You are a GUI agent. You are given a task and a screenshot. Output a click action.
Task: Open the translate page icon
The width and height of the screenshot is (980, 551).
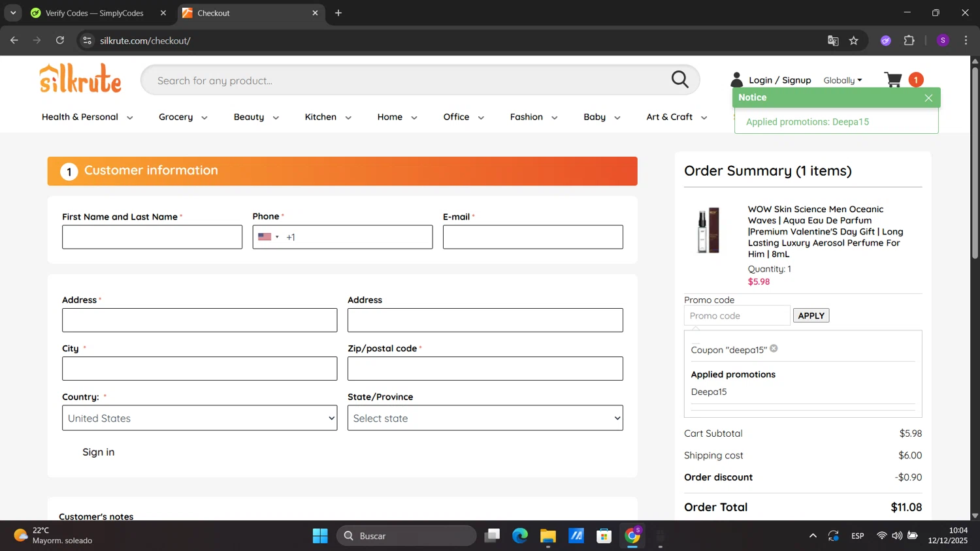(x=833, y=40)
